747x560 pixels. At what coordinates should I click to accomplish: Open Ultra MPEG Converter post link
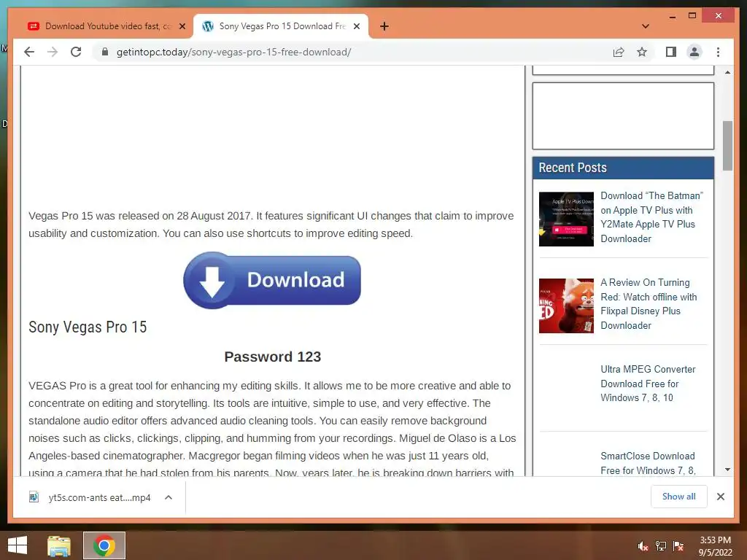(648, 384)
